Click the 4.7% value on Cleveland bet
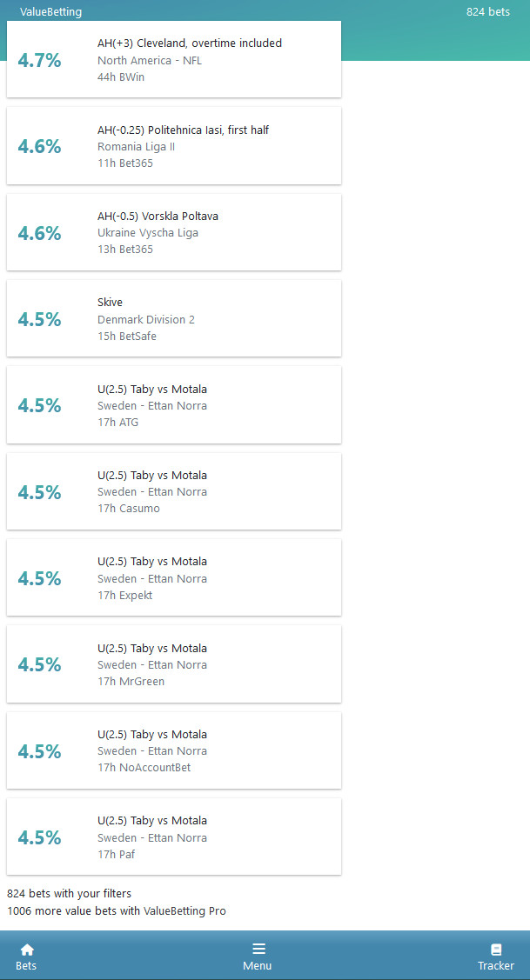This screenshot has height=980, width=530. pyautogui.click(x=39, y=60)
